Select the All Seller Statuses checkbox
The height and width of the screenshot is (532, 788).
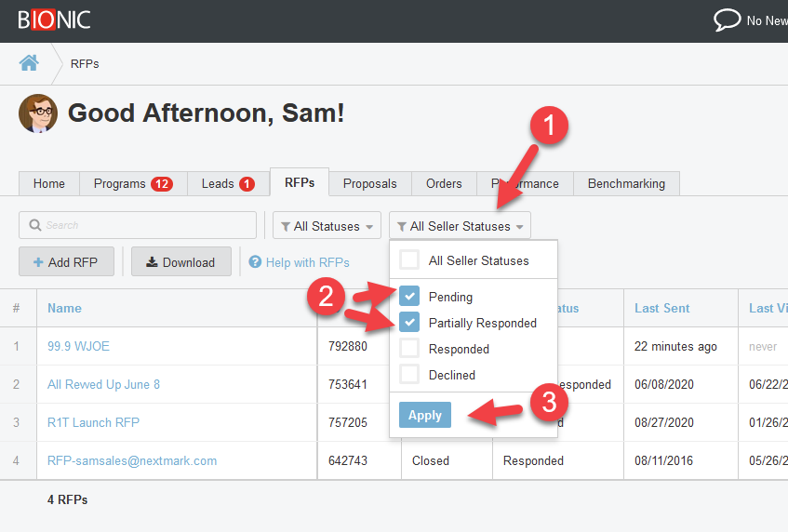coord(409,260)
